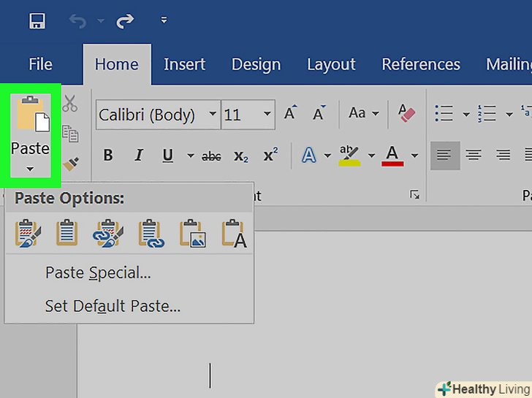Click Paste Special... in the menu

(98, 273)
